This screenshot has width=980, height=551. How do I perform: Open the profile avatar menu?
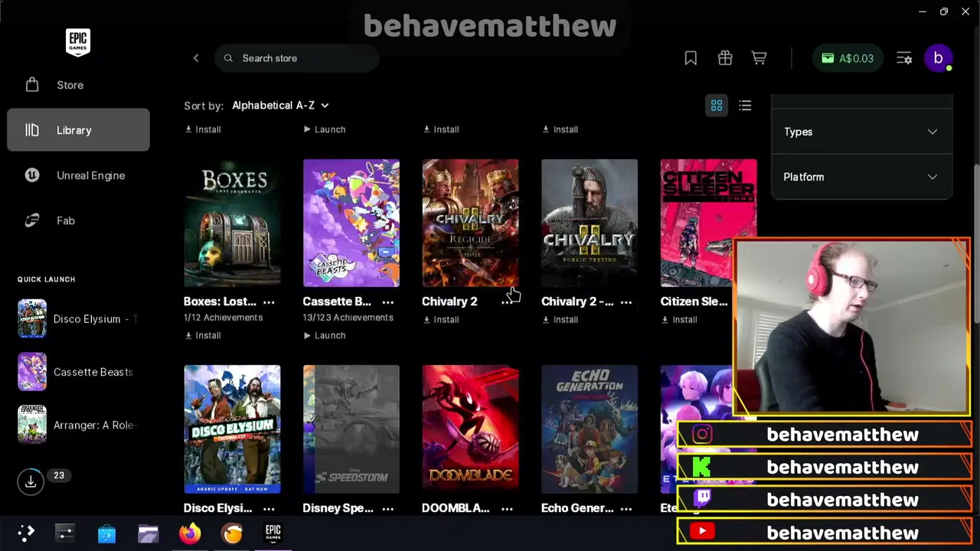coord(938,58)
